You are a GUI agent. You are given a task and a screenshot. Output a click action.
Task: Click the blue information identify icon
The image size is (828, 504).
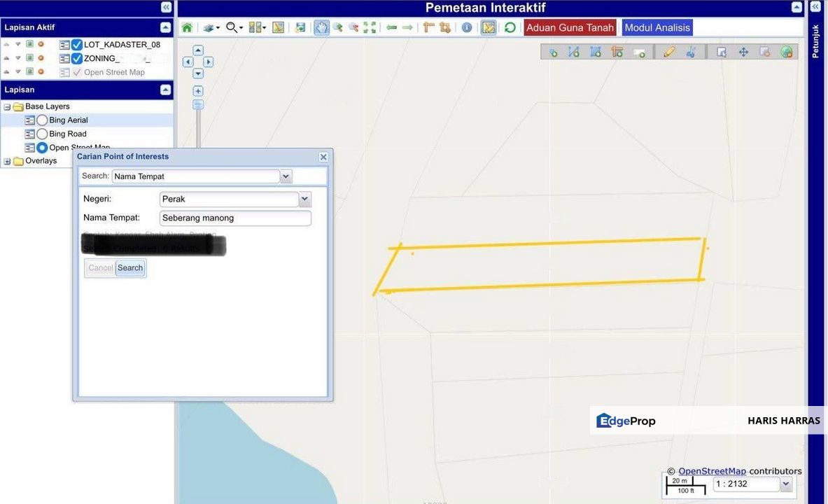point(467,27)
